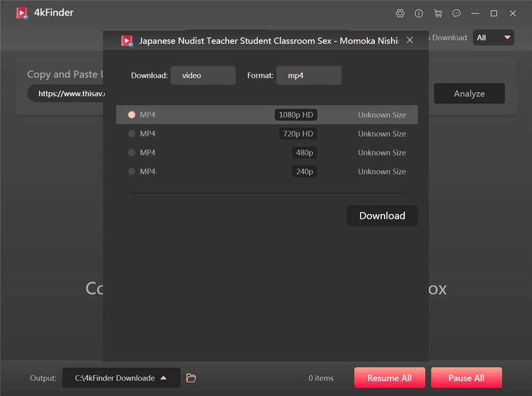Click the app icon in dialog header
532x396 pixels.
127,40
